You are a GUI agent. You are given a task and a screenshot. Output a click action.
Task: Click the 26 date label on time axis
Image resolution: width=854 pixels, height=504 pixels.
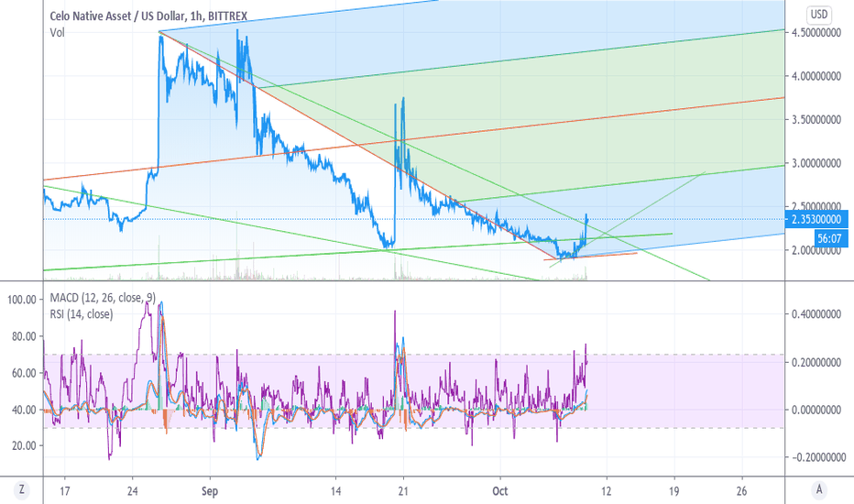[x=741, y=491]
